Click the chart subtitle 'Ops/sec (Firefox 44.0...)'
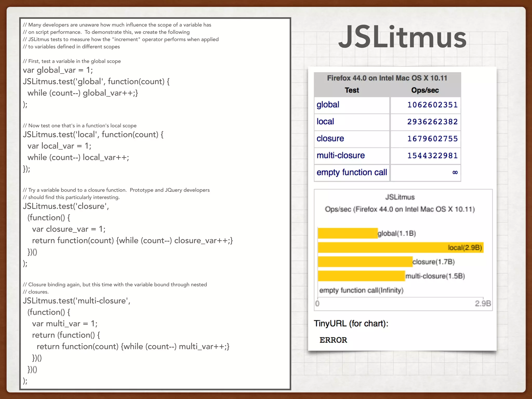This screenshot has width=532, height=399. point(400,209)
